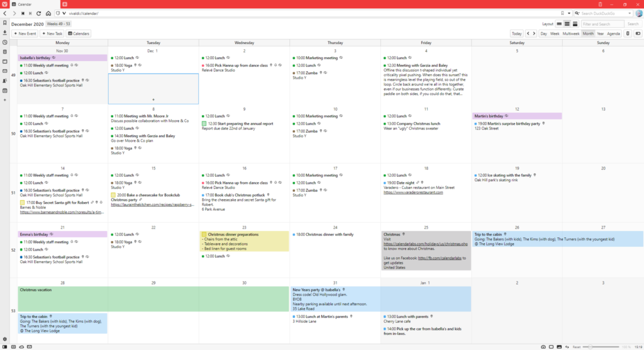Open the History panel clock icon
The height and width of the screenshot is (350, 644).
pos(4,42)
